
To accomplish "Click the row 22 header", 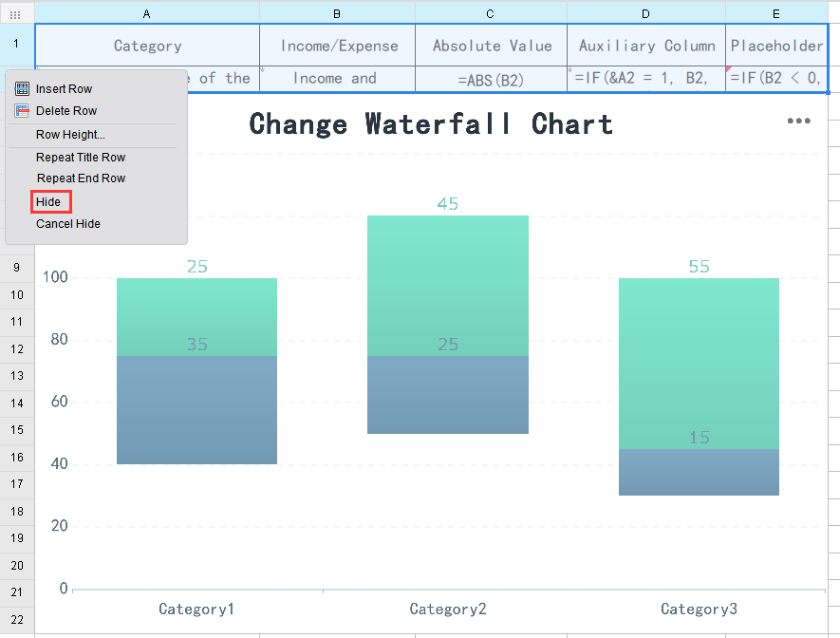I will (15, 620).
